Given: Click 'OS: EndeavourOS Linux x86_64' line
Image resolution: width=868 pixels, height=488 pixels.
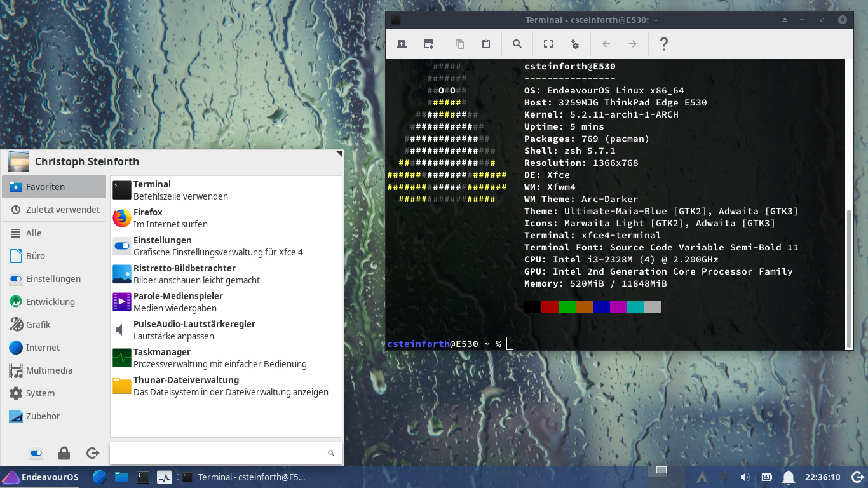Looking at the screenshot, I should coord(604,90).
